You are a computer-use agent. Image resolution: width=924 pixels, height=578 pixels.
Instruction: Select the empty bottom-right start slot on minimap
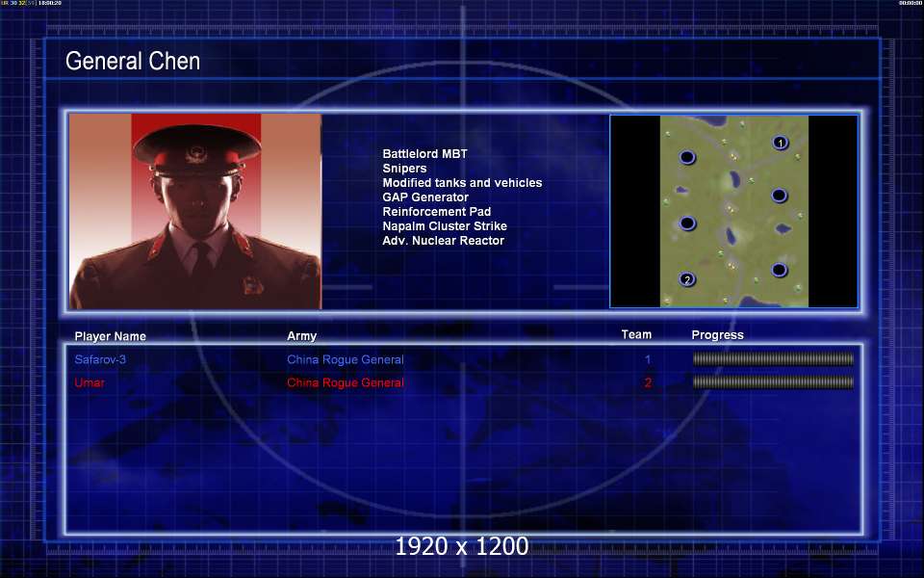tap(779, 270)
